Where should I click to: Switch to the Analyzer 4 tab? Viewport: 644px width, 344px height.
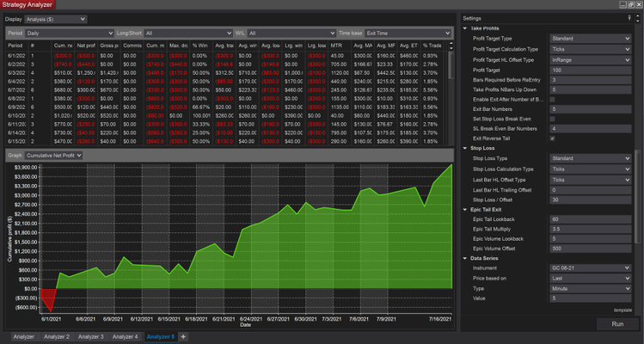(x=126, y=336)
